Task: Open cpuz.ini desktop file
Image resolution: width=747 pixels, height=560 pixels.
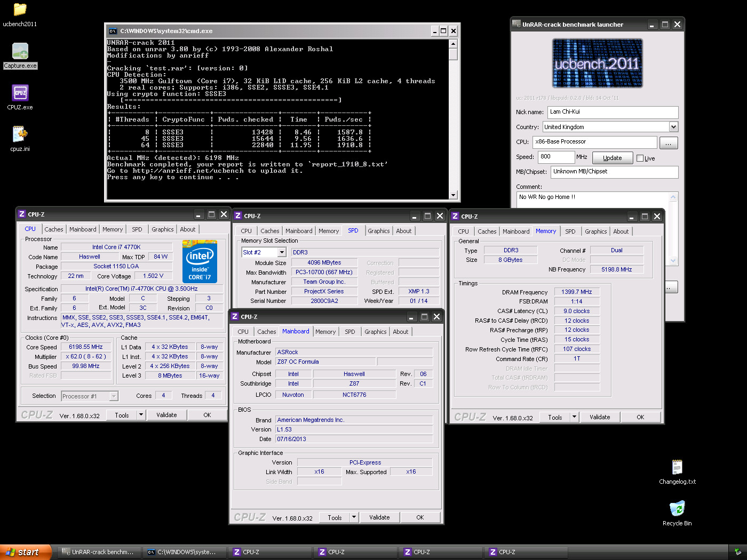Action: 20,139
